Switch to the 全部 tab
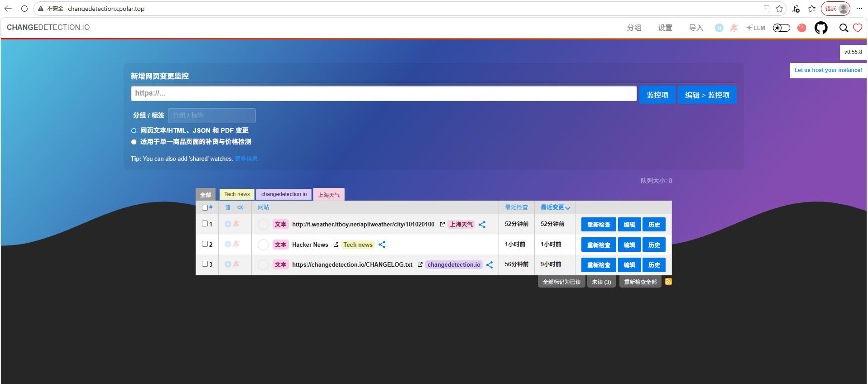Viewport: 868px width, 384px height. [x=206, y=194]
